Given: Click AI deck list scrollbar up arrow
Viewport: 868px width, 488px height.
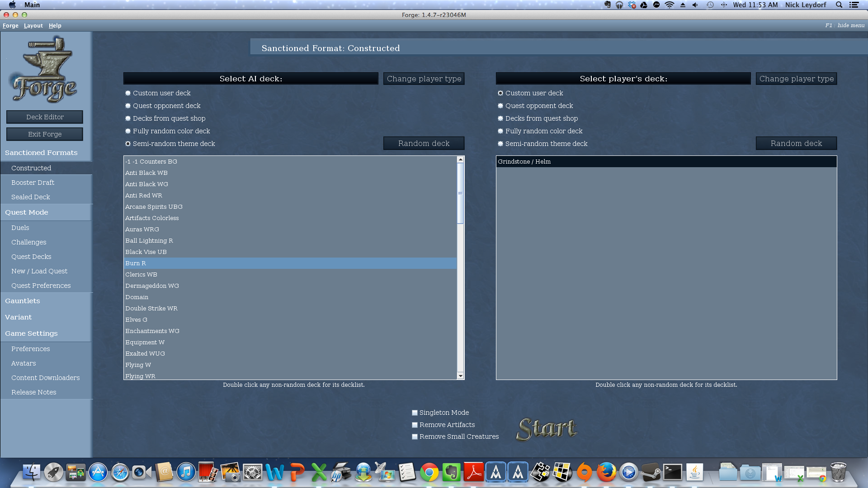Looking at the screenshot, I should (460, 160).
